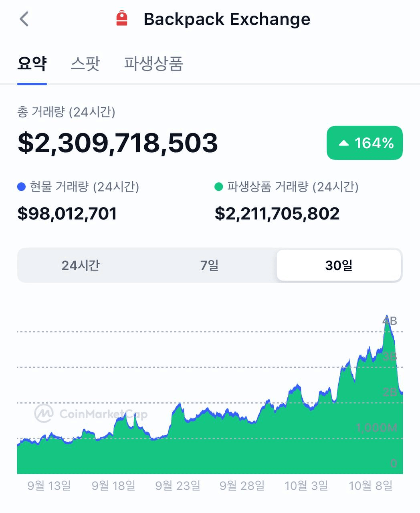
Task: Tap the 10월 8일 date label
Action: point(371,486)
